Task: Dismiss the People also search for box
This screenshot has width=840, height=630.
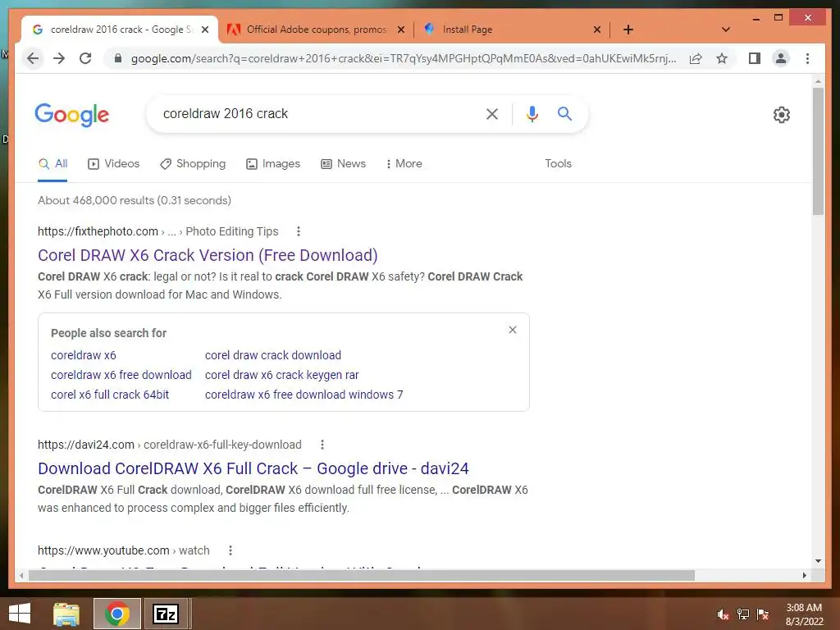Action: 513,330
